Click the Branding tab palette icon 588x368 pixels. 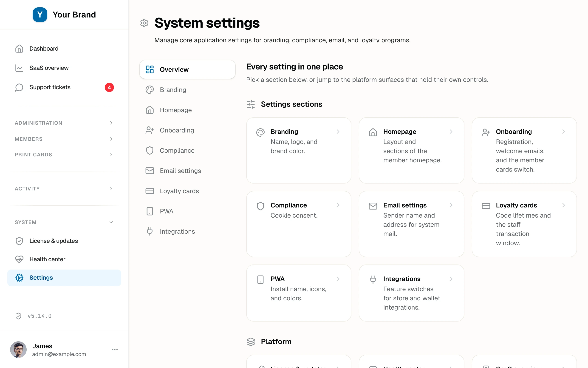150,90
